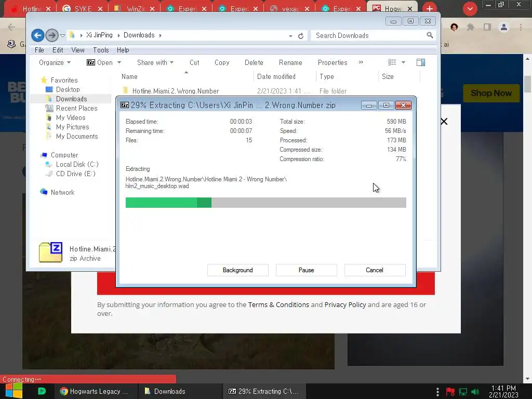Refresh the Downloads folder view
This screenshot has height=399, width=532.
click(x=301, y=36)
